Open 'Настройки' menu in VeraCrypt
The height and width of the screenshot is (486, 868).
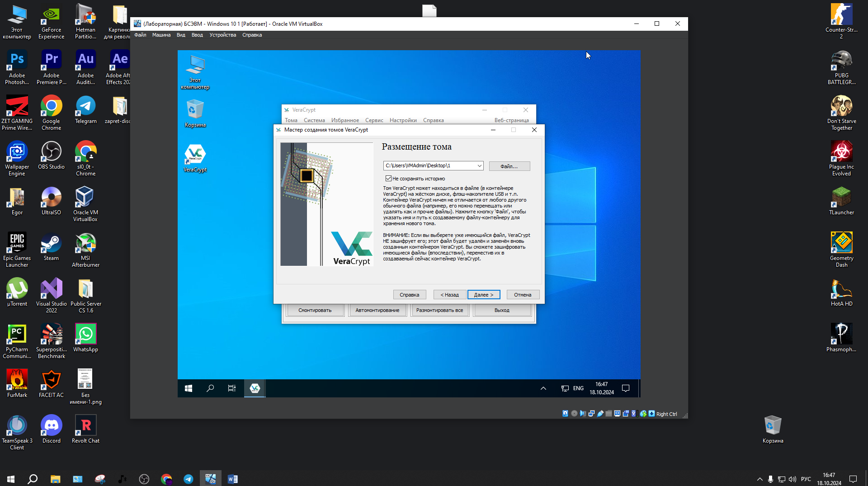tap(403, 120)
